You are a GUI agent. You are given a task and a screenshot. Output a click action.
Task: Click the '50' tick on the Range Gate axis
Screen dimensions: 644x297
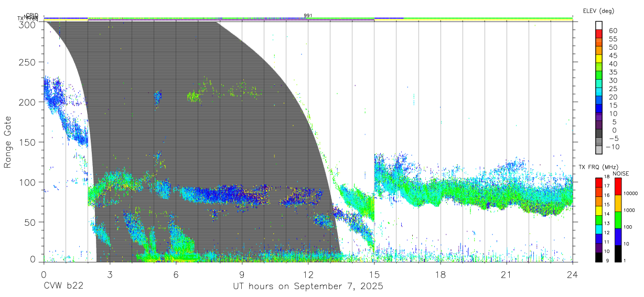(29, 222)
